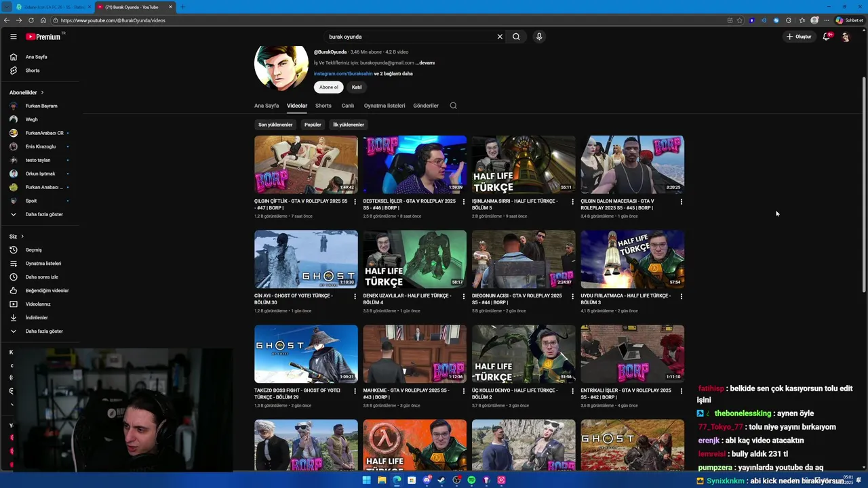Expand the Siz section chevron
The image size is (868, 488).
tap(22, 237)
